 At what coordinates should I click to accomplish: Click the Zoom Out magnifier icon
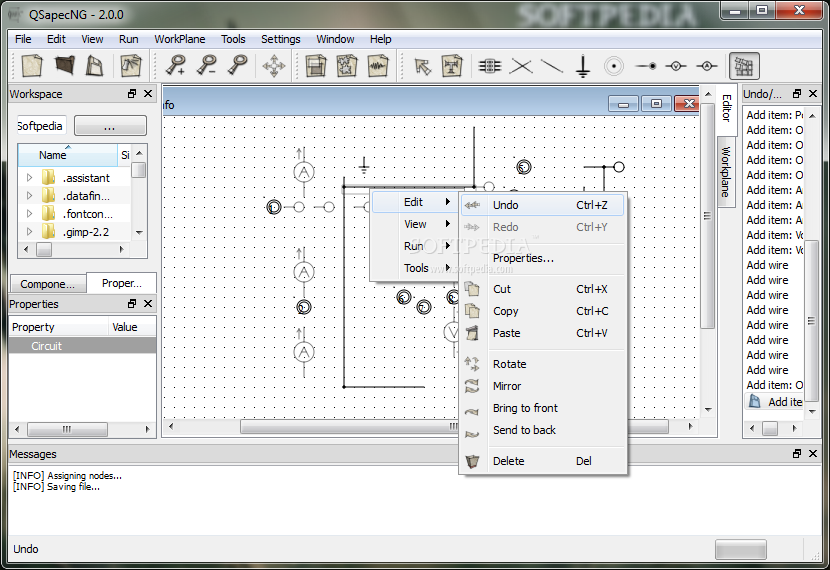tap(206, 66)
